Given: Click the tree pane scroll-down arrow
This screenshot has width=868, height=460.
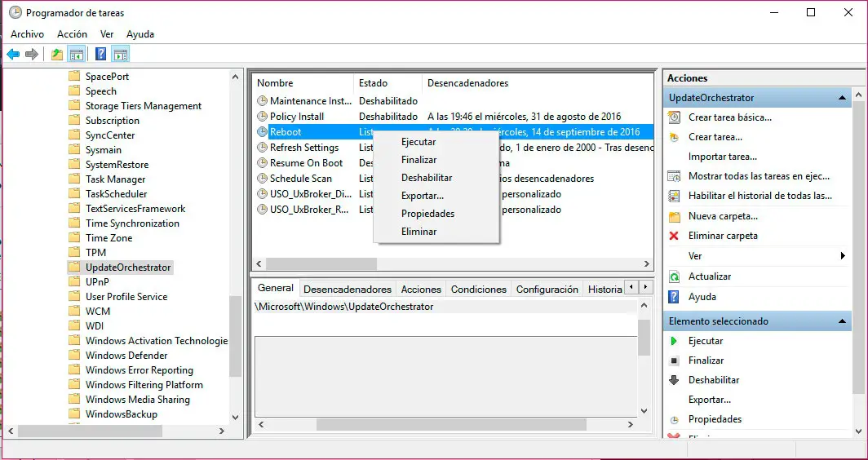Looking at the screenshot, I should tap(235, 417).
